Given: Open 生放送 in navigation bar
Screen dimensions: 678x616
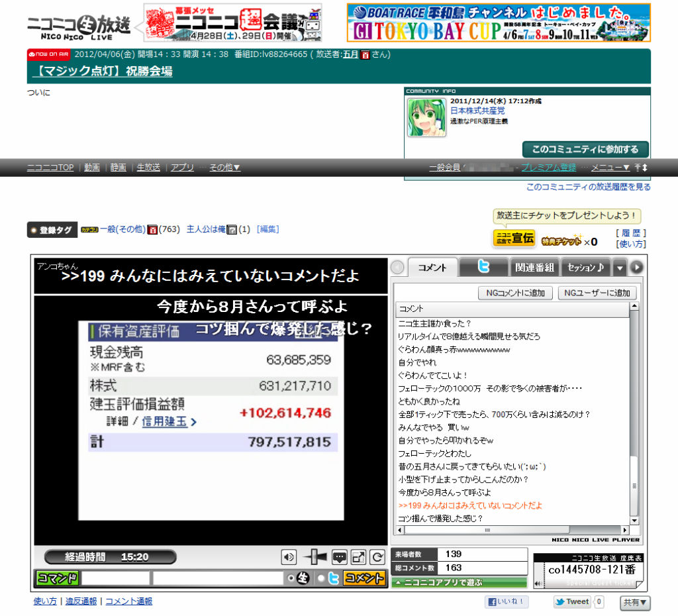Looking at the screenshot, I should [148, 168].
